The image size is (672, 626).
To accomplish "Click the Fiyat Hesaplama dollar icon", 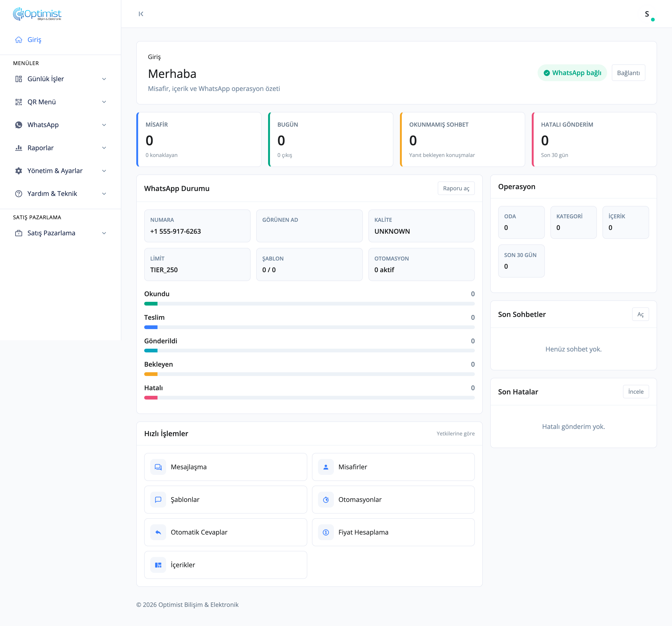I will click(325, 532).
